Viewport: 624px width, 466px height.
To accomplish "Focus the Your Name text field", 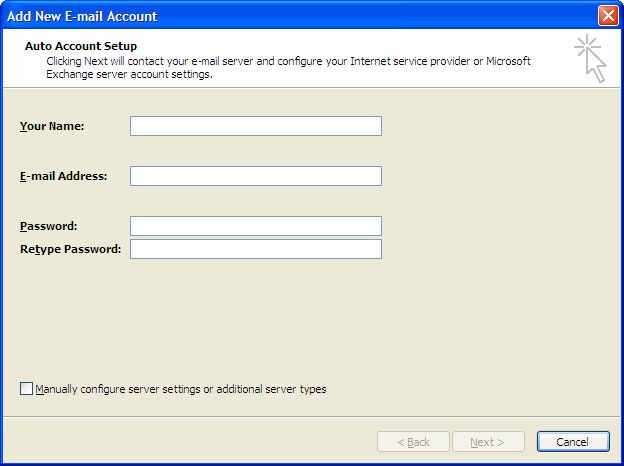I will 256,126.
